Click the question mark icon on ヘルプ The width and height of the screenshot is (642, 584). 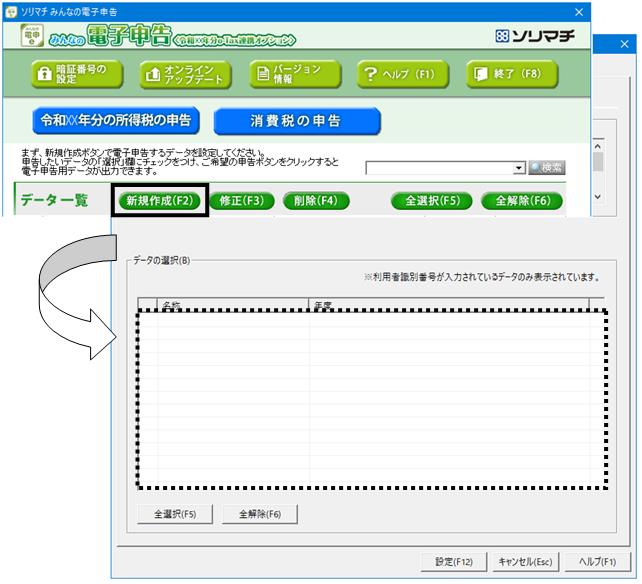[370, 74]
